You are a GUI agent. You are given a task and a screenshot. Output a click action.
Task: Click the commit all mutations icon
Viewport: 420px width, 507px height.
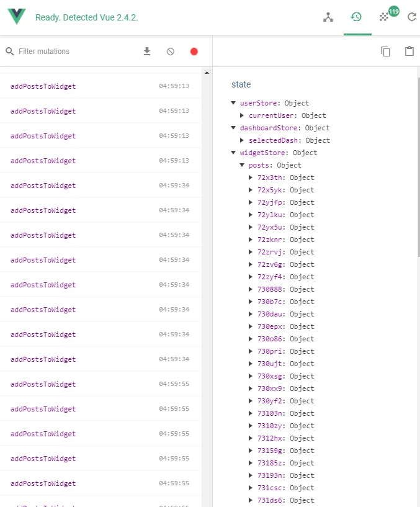(147, 52)
